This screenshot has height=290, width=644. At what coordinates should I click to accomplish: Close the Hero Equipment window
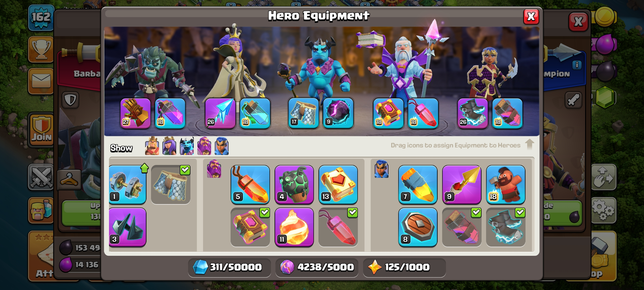[x=531, y=17]
